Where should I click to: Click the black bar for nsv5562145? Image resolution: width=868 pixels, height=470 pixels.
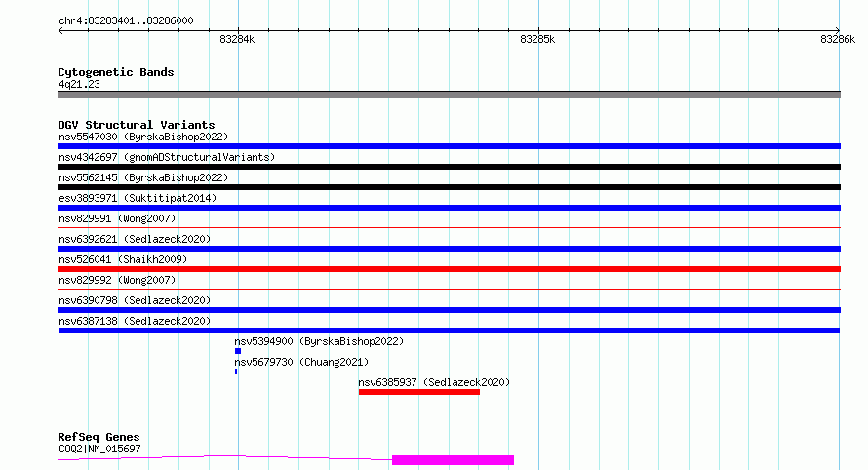point(449,187)
